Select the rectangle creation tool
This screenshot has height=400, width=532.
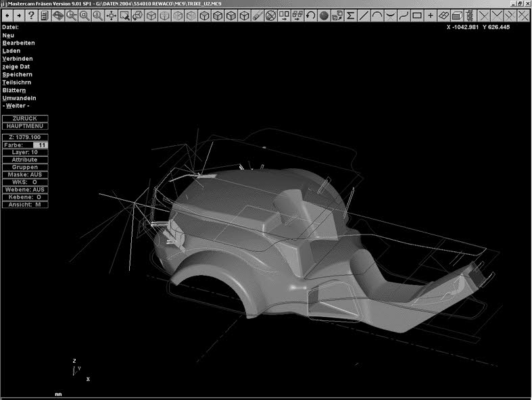point(417,15)
